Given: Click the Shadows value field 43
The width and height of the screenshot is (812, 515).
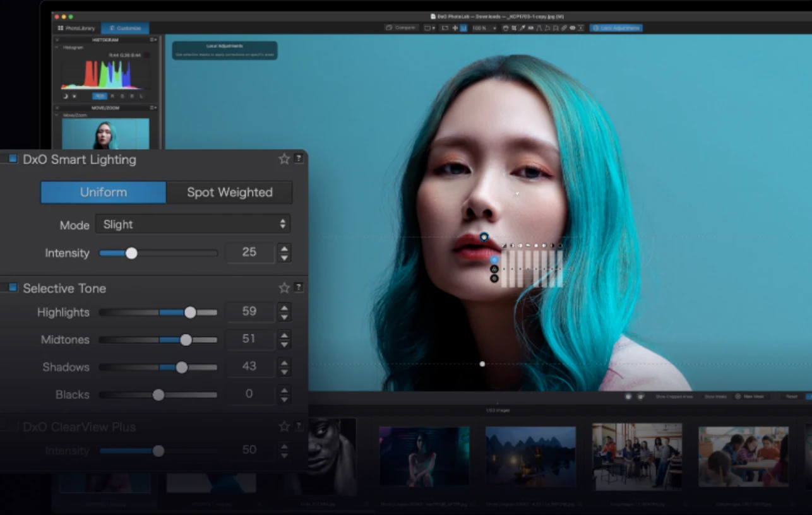Looking at the screenshot, I should [x=249, y=367].
